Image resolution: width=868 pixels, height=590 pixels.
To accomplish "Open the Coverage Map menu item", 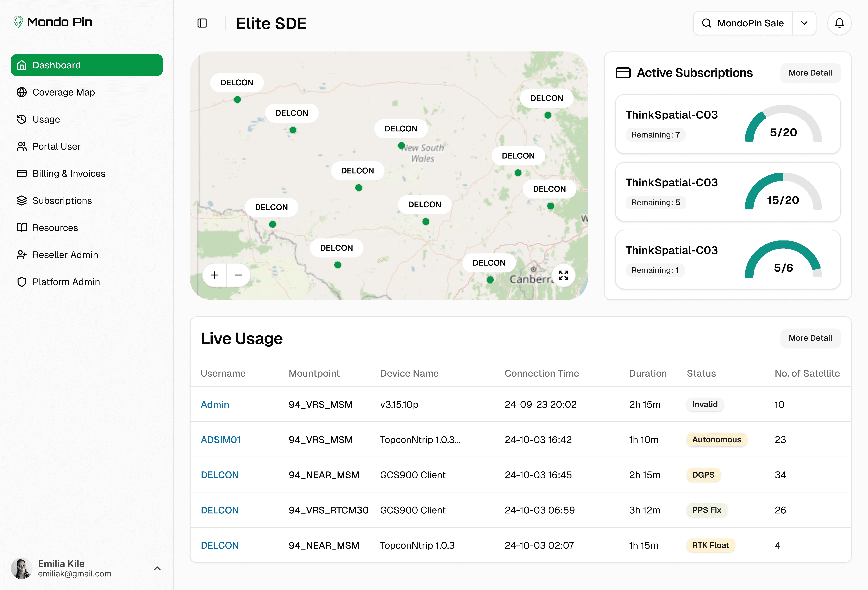I will tap(64, 92).
